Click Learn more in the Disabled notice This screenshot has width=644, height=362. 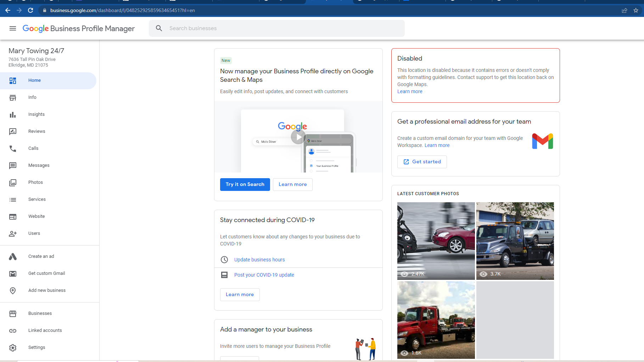(x=410, y=91)
